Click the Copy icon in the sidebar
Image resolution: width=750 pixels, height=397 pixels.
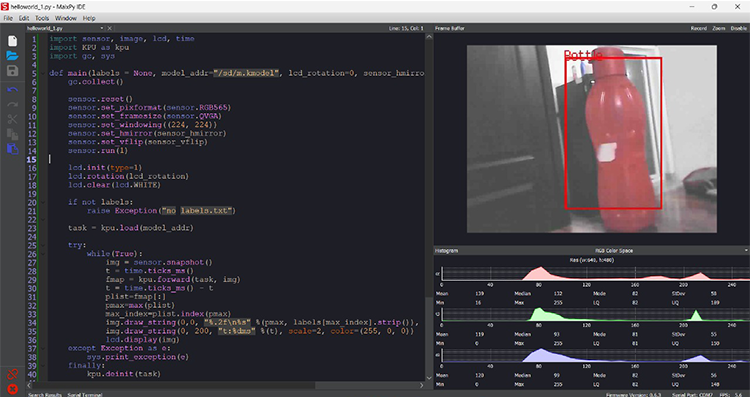[x=12, y=134]
